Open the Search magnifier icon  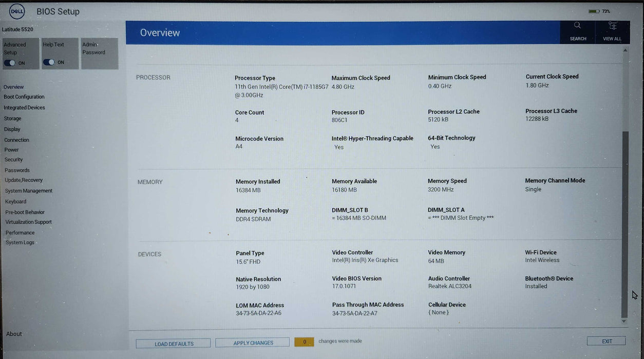point(577,25)
